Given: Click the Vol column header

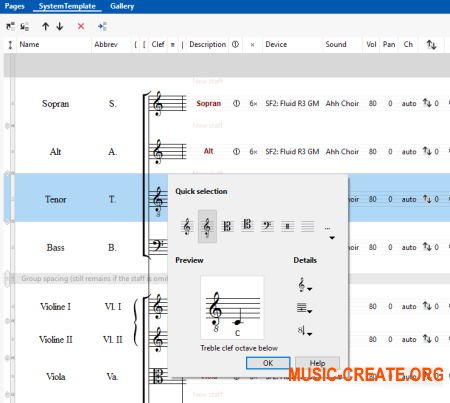Looking at the screenshot, I should [x=371, y=44].
